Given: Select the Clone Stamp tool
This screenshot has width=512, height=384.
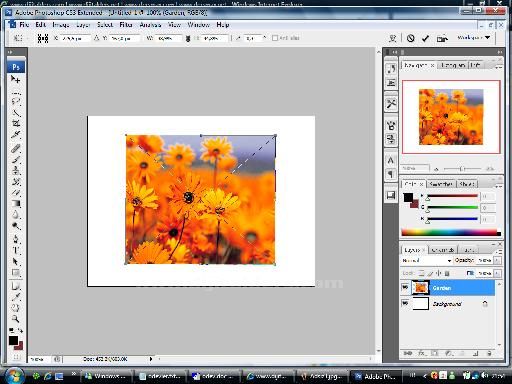Looking at the screenshot, I should point(16,171).
